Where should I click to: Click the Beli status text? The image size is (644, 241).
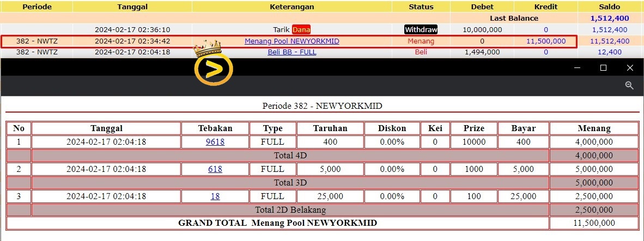click(x=421, y=52)
